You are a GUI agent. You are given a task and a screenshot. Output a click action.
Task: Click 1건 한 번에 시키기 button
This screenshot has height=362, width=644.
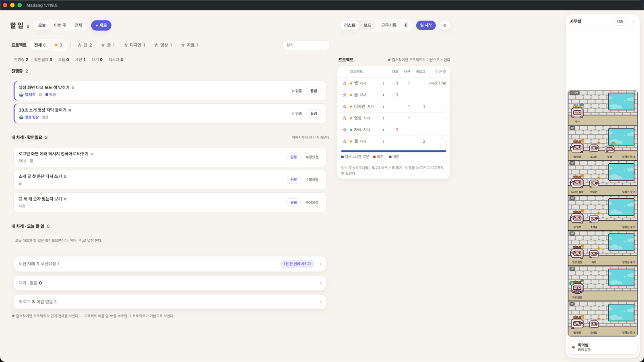[x=297, y=264]
